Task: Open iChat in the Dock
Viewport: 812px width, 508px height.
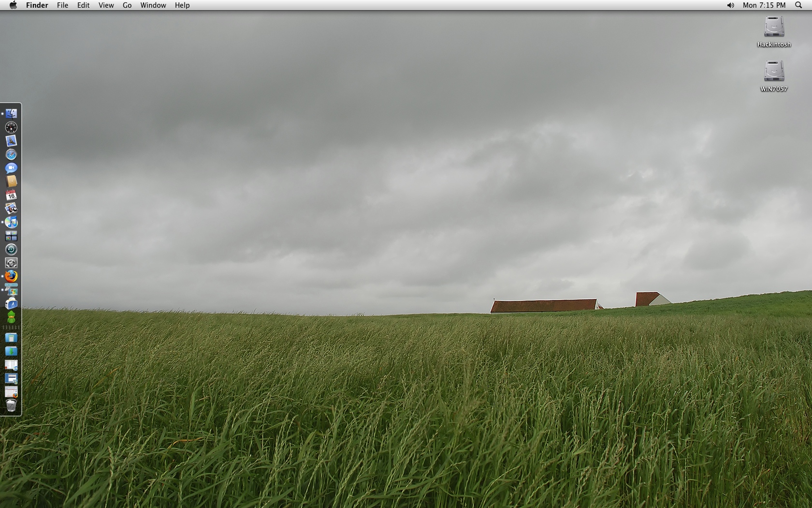Action: [11, 168]
